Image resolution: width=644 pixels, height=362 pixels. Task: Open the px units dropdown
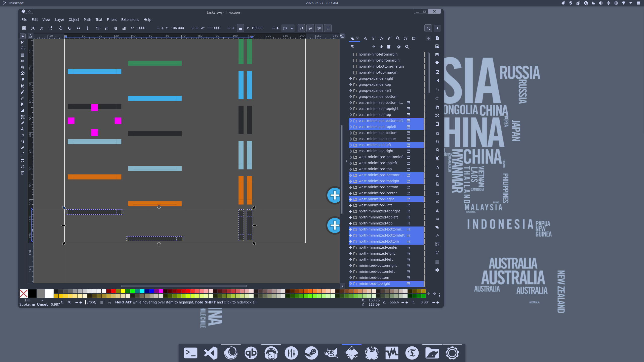click(288, 28)
